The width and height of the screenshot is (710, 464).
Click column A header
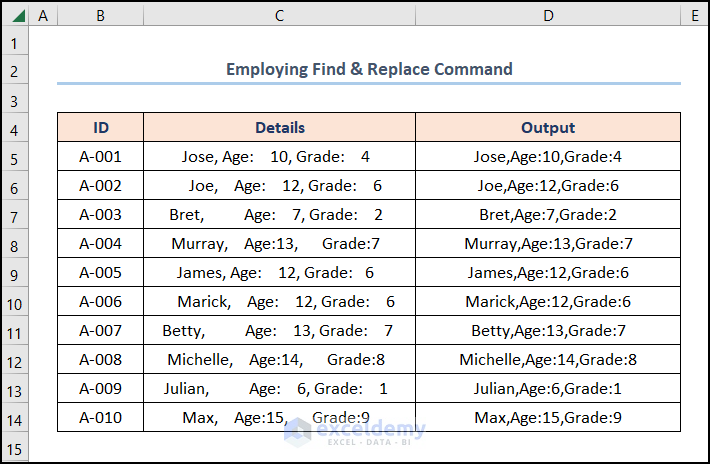[43, 15]
